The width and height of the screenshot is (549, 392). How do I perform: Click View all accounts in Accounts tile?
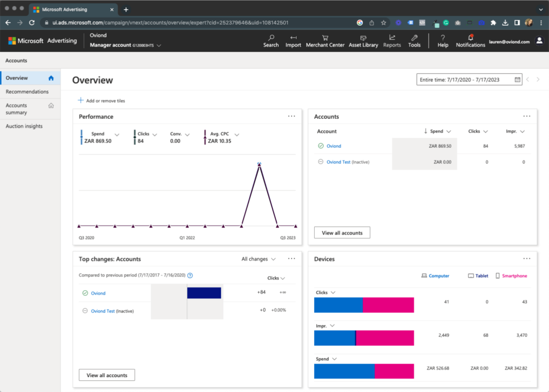(342, 232)
